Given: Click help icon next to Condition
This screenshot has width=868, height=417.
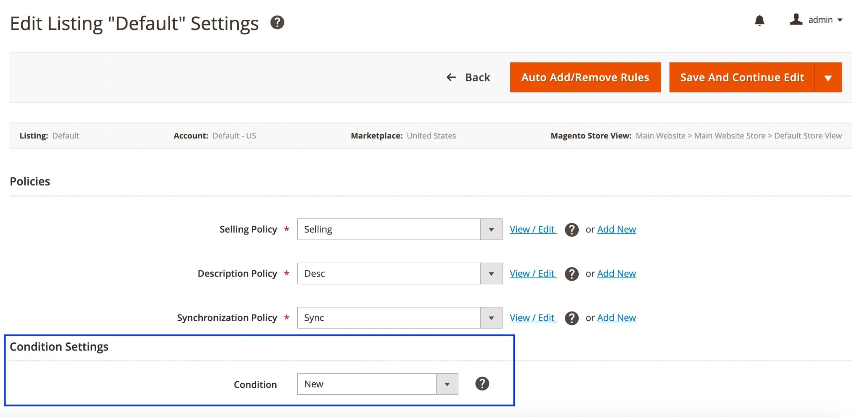Looking at the screenshot, I should tap(482, 384).
